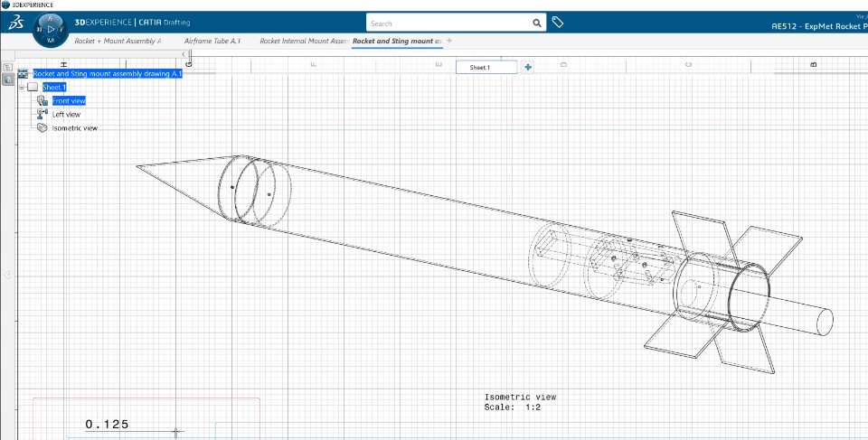Select Rocket and Sting mount tab
The height and width of the screenshot is (440, 868).
point(397,41)
